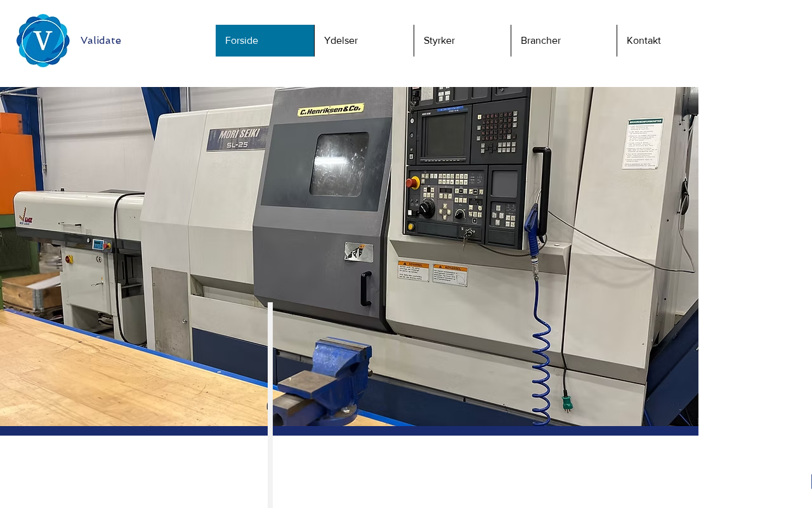Screen dimensions: 812x508
Task: Click the Mori Seiki machine hero image
Action: 349,257
